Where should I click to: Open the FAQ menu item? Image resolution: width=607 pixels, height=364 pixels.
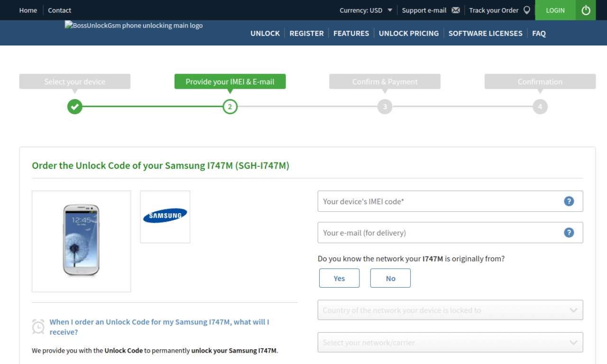[x=539, y=33]
